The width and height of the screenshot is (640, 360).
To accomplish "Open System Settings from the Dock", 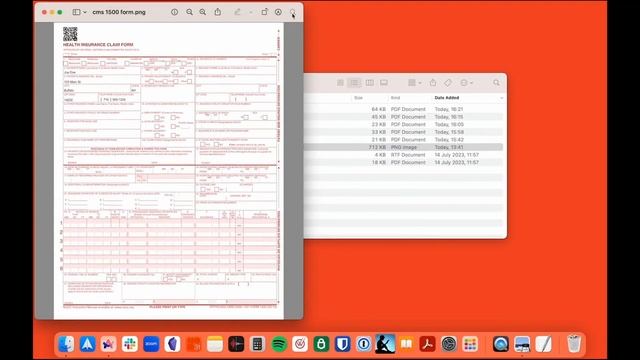I will [x=449, y=344].
